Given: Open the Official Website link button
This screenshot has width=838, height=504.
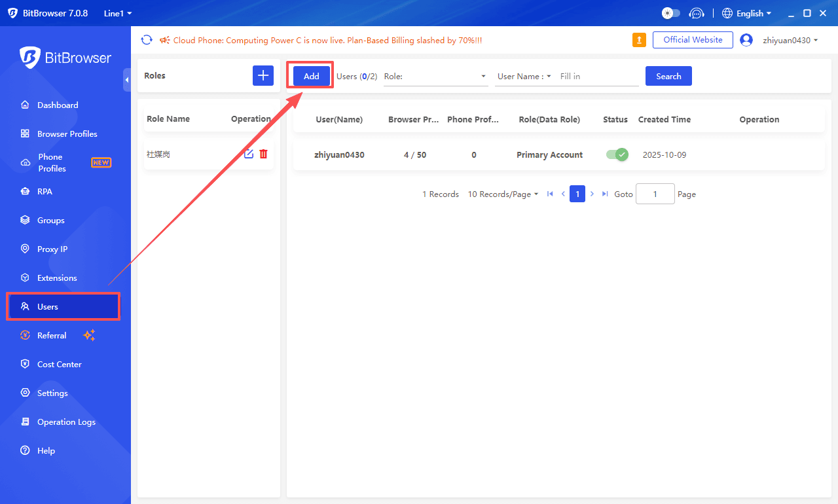Looking at the screenshot, I should tap(693, 40).
